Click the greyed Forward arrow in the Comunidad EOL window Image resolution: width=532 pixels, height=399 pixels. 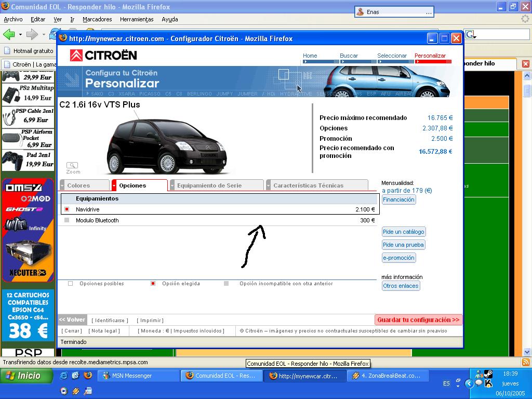pos(32,34)
